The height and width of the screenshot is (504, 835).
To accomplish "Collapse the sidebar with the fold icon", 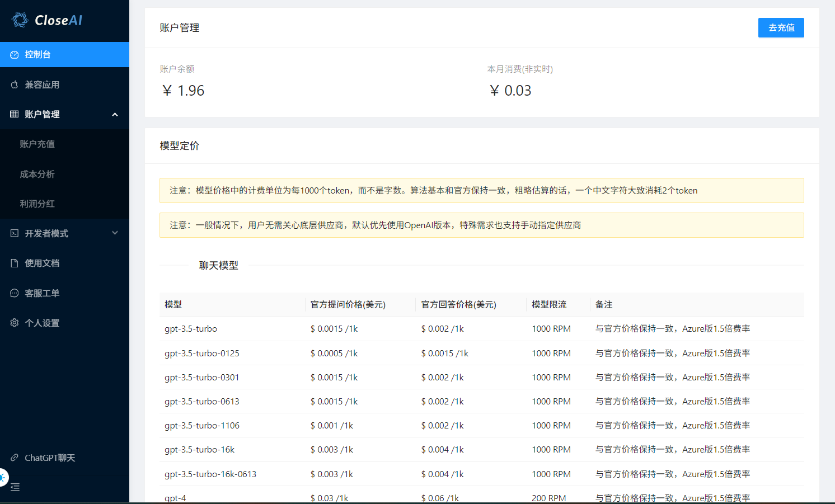I will [15, 487].
